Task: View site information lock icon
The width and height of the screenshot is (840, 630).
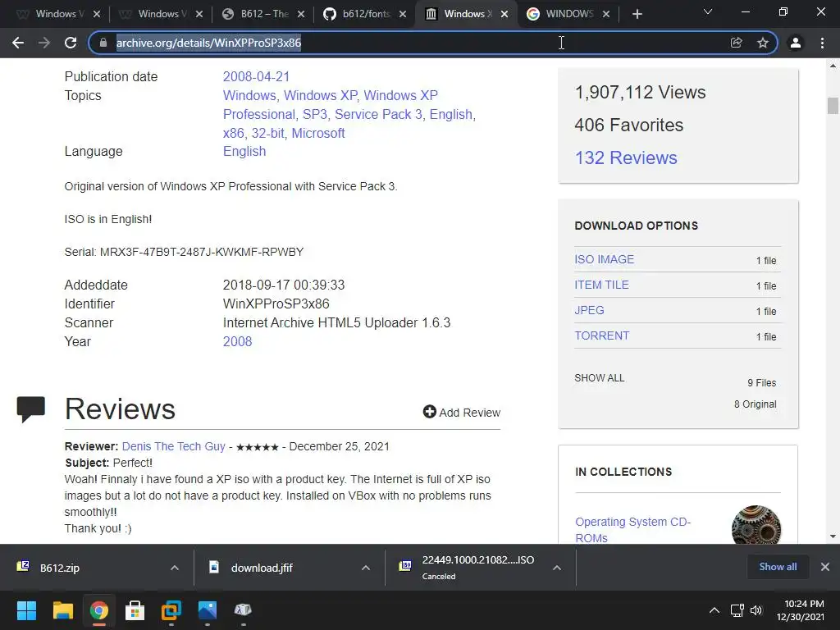Action: [103, 43]
